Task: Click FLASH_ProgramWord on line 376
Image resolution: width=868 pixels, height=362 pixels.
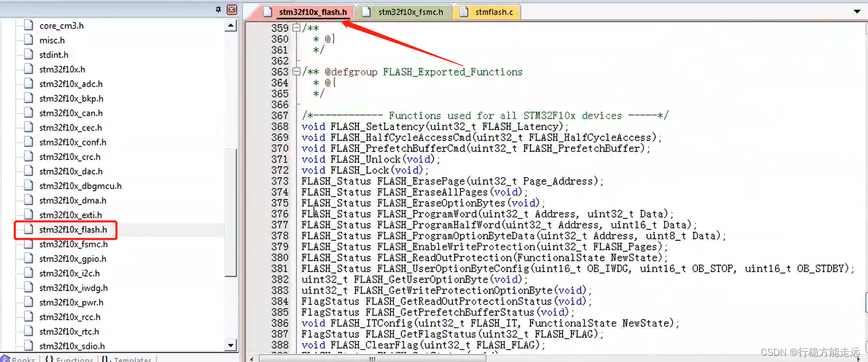Action: point(427,214)
